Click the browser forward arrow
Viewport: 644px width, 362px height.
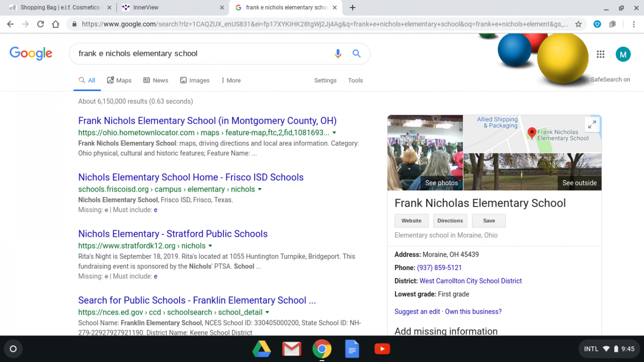coord(25,24)
